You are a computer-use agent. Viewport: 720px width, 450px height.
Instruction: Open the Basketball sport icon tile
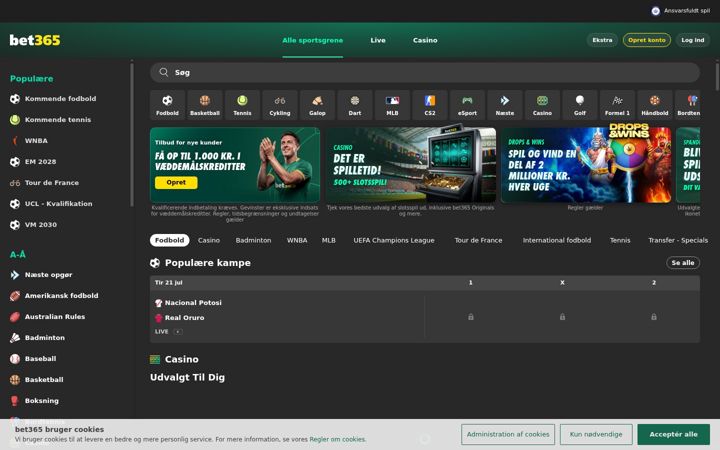tap(205, 105)
